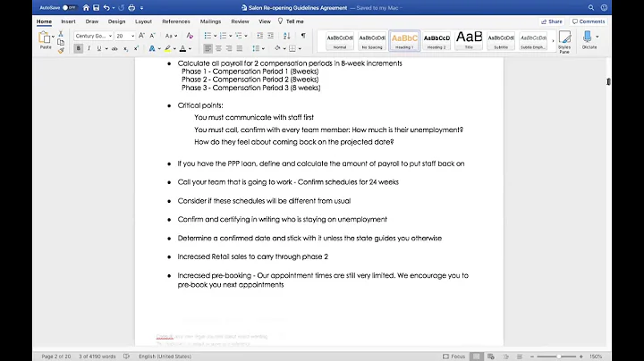Apply borders to the paragraph
Image resolution: width=644 pixels, height=361 pixels.
tap(292, 48)
